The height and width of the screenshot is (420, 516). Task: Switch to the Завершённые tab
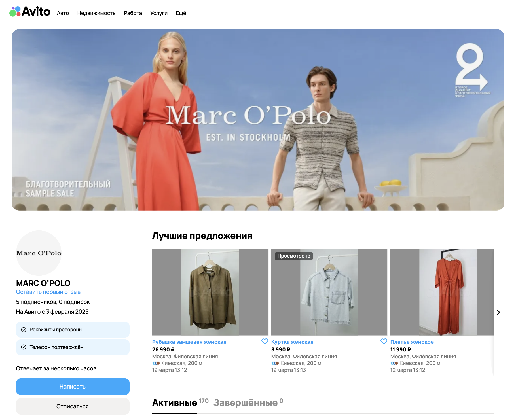(x=246, y=403)
